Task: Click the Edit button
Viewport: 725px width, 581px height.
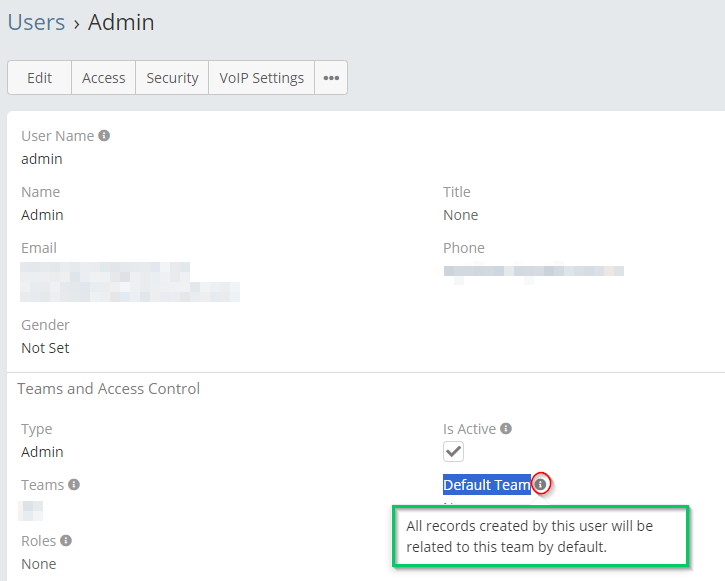Action: coord(39,78)
